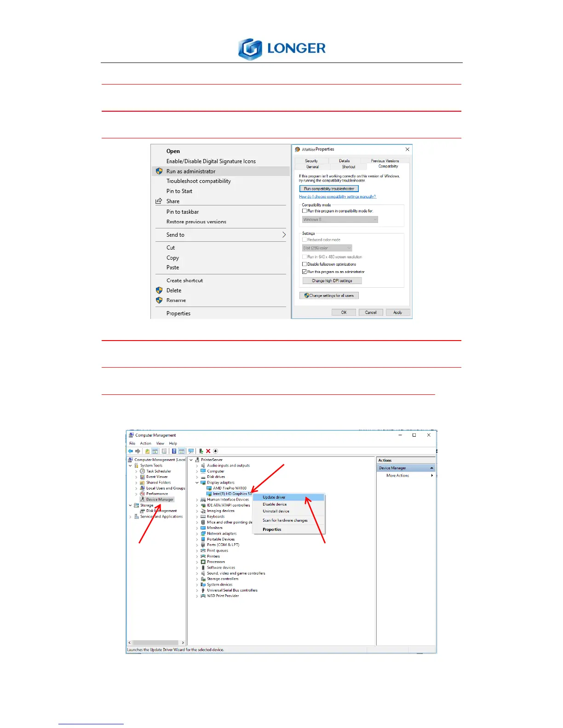The height and width of the screenshot is (728, 563).
Task: Click the Performance icon in the tree
Action: 143,494
